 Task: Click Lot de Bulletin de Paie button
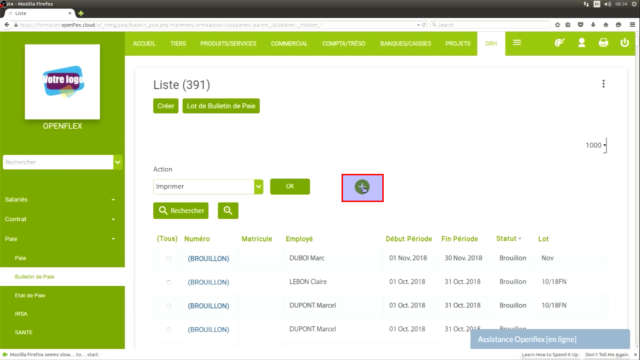tap(221, 106)
